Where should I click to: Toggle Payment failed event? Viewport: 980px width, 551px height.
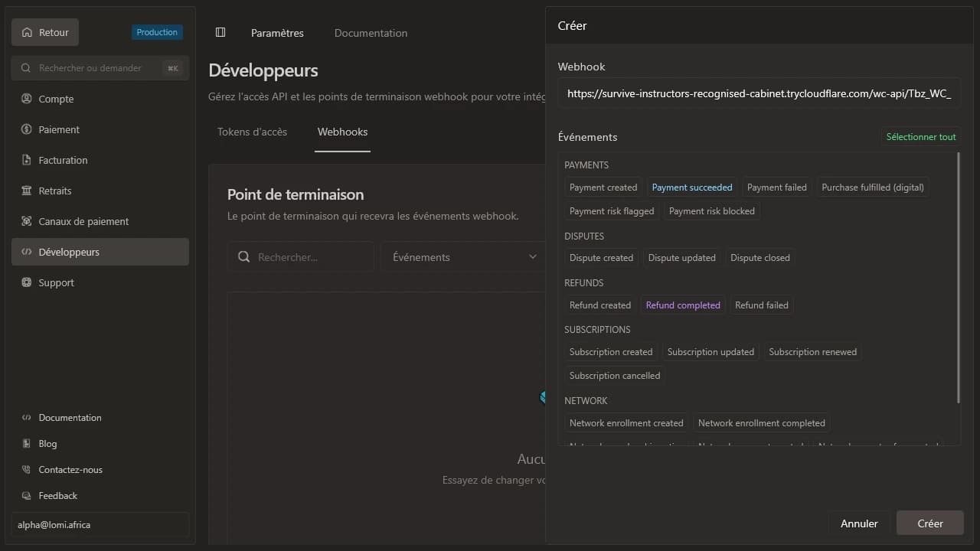[x=777, y=187]
